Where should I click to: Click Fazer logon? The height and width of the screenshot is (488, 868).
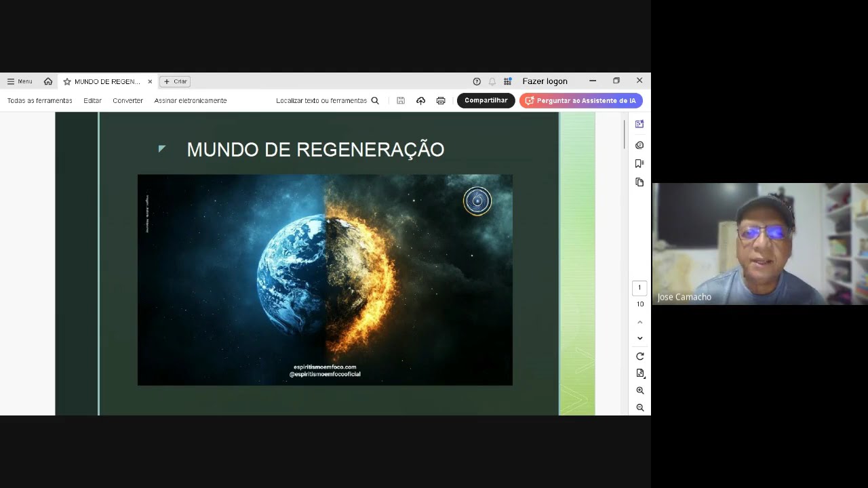click(x=545, y=81)
